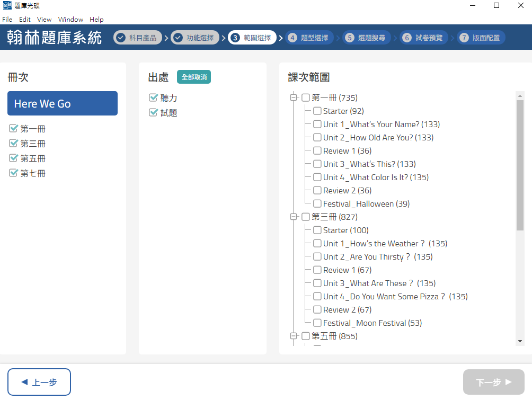
Task: Uncheck the 聽力 source checkbox
Action: tap(154, 98)
